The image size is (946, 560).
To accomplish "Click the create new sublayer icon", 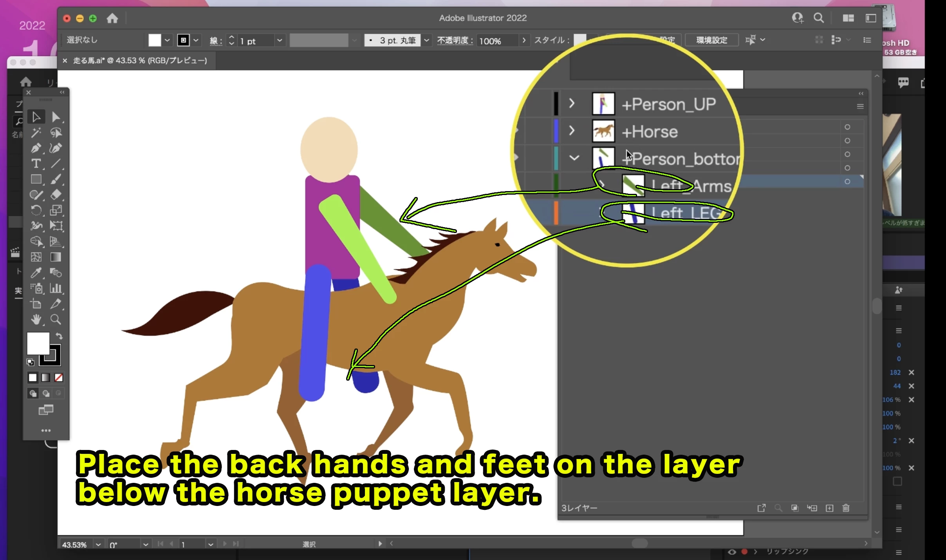I will coord(812,508).
